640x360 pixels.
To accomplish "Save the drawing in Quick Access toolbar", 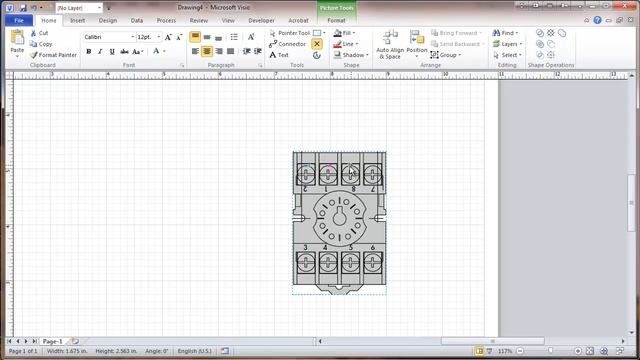I will pos(23,8).
